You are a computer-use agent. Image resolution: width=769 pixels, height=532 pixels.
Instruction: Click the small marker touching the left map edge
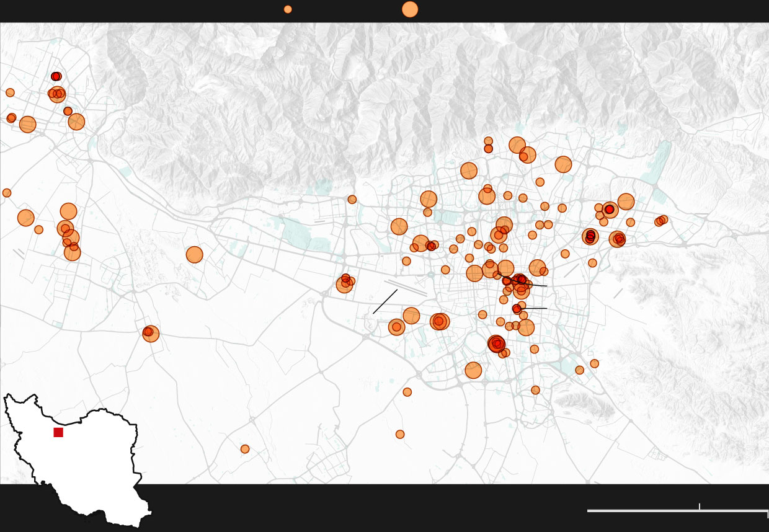coord(7,193)
